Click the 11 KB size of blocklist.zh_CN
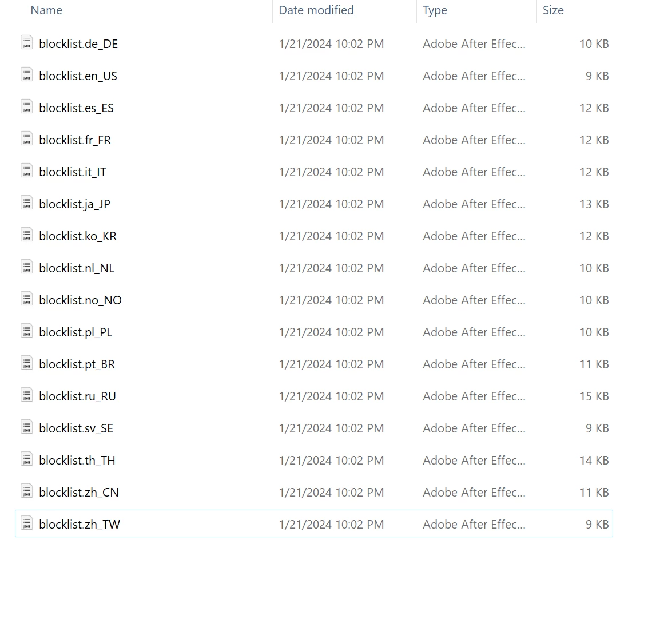Screen dimensions: 672x619 click(x=594, y=492)
